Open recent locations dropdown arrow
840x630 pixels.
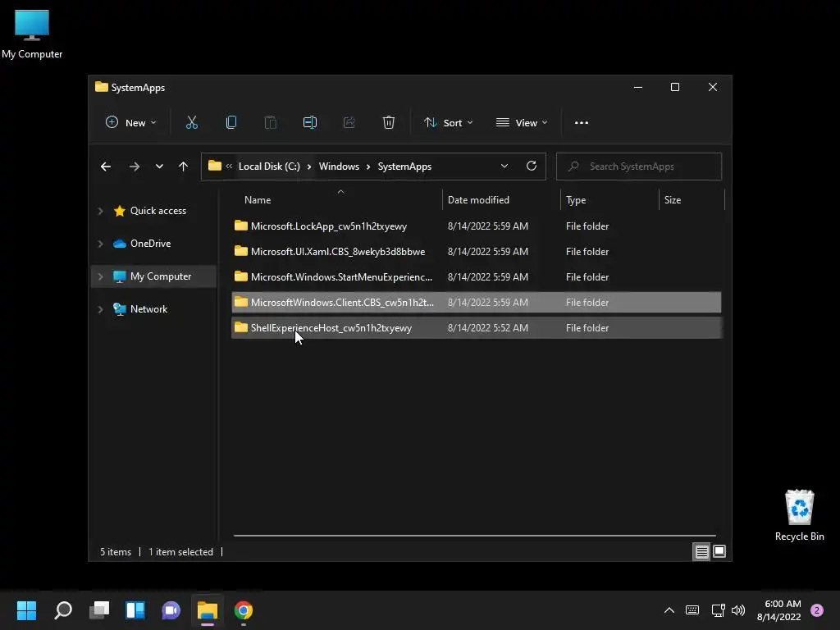click(159, 167)
